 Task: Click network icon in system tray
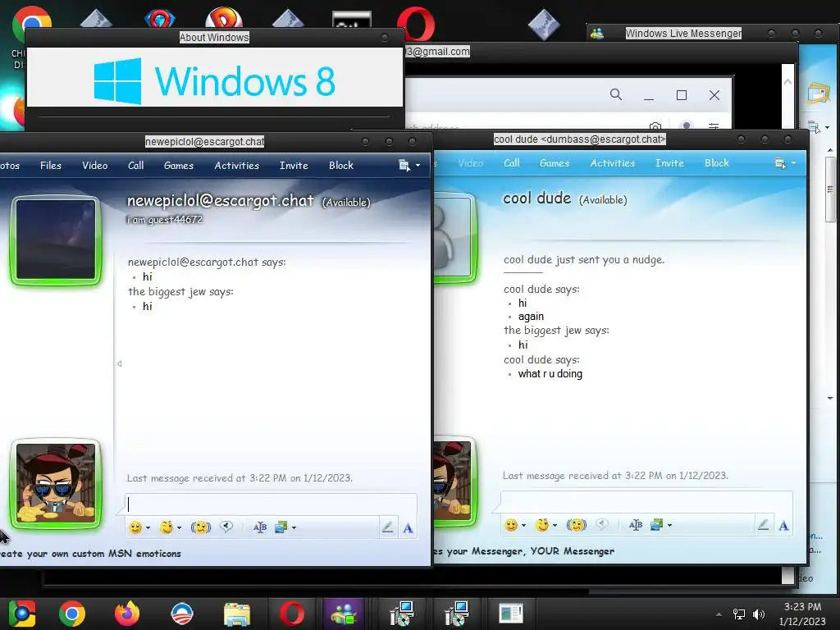739,614
